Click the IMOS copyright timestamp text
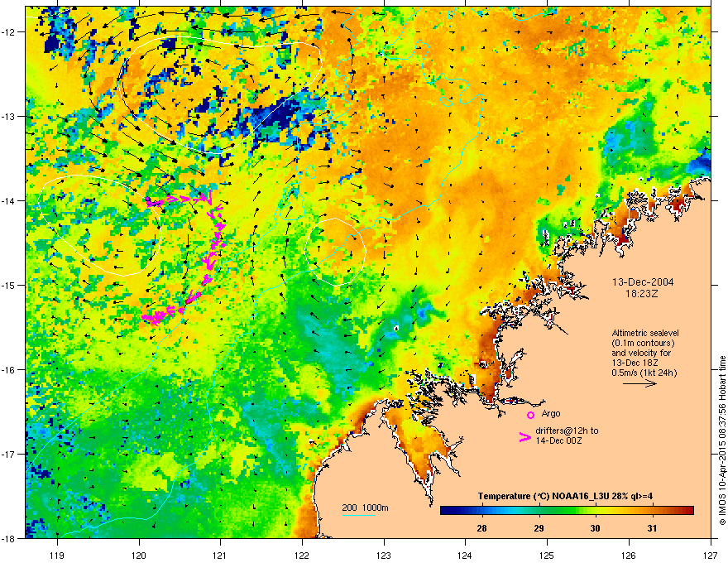The width and height of the screenshot is (728, 563). [x=722, y=440]
